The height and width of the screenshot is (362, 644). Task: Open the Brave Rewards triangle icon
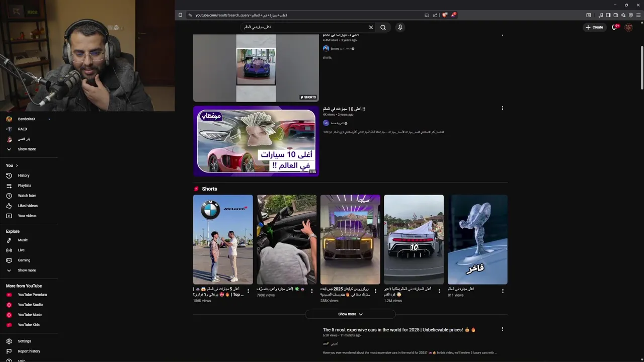pyautogui.click(x=453, y=15)
